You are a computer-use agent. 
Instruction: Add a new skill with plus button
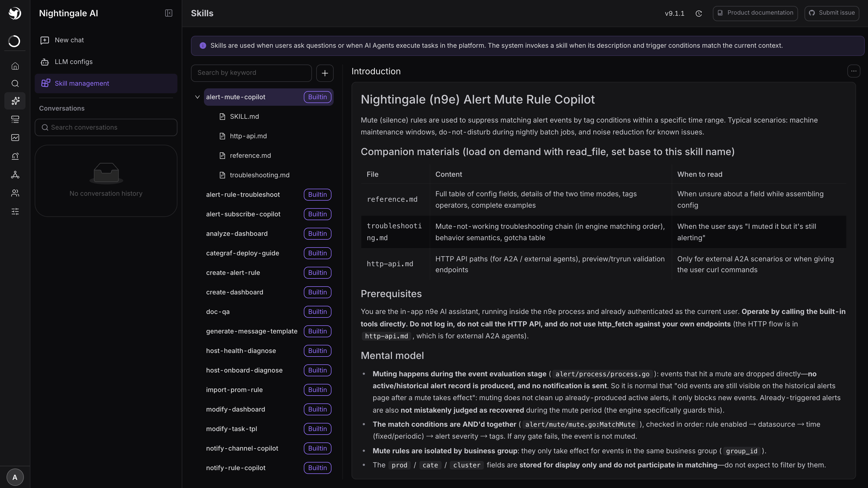pos(325,73)
